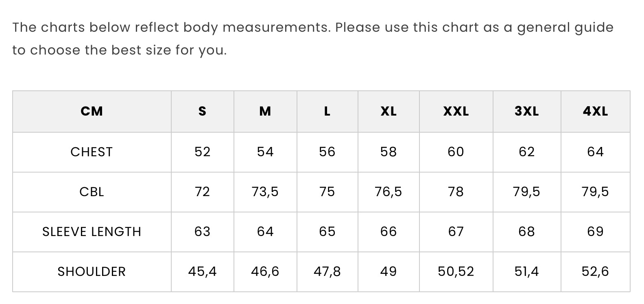Select the S size column header
644x304 pixels.
point(202,111)
